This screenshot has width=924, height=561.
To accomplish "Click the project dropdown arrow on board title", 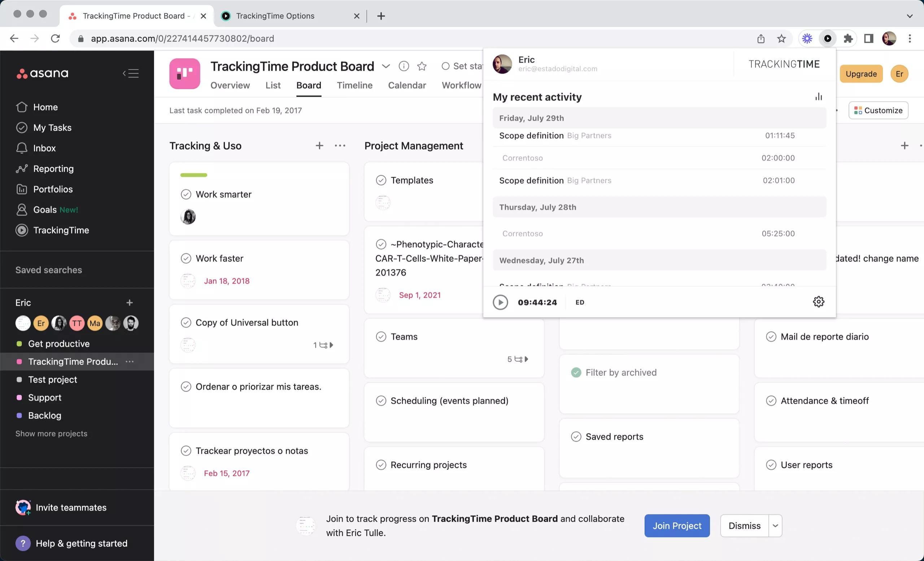I will click(385, 66).
